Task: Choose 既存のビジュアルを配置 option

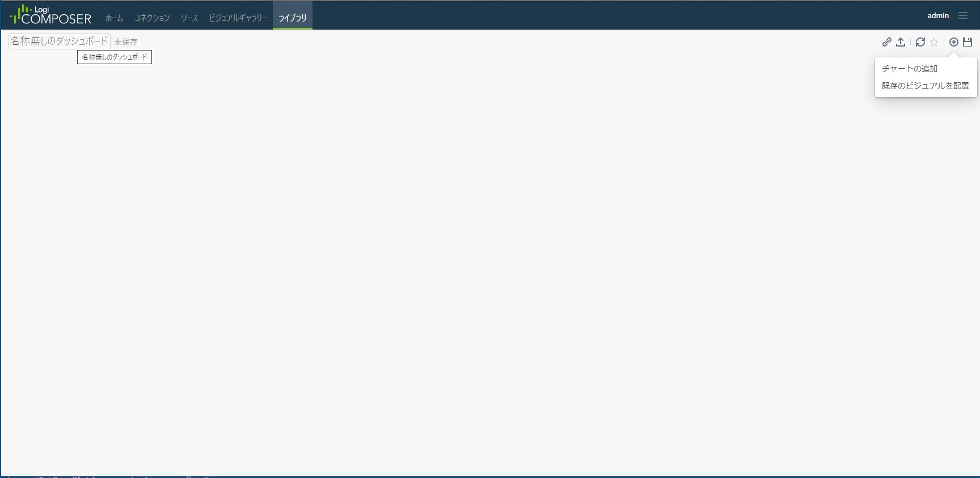Action: (925, 86)
